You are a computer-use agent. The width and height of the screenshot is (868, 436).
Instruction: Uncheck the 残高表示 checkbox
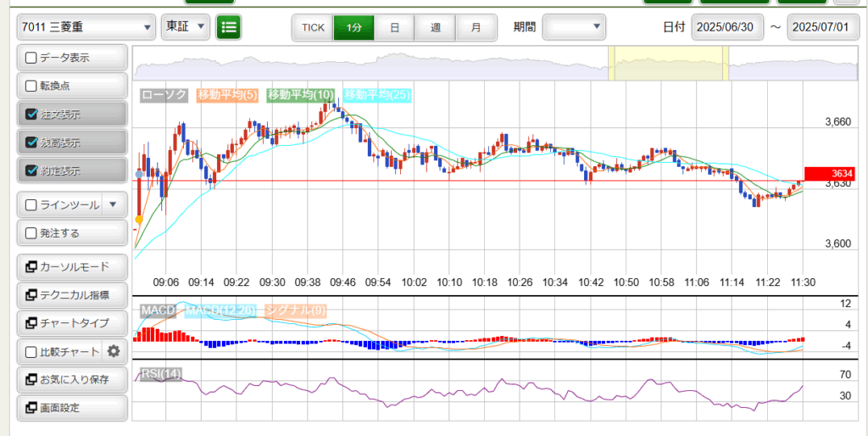(31, 143)
